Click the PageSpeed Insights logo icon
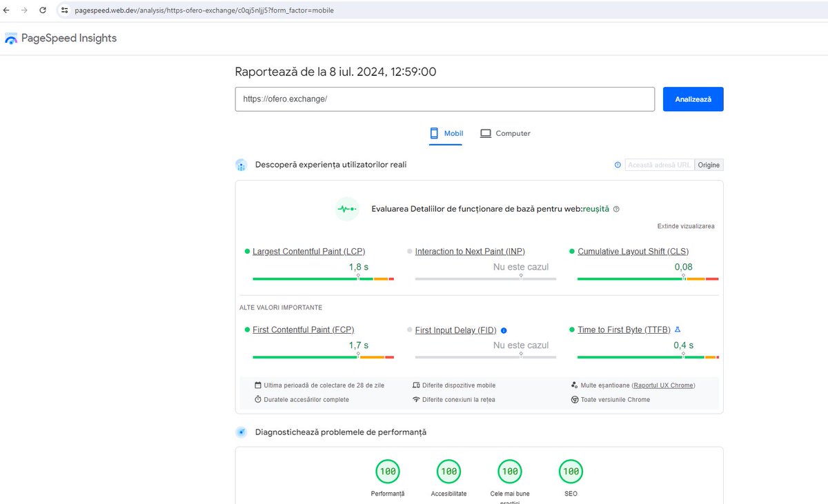 [11, 39]
